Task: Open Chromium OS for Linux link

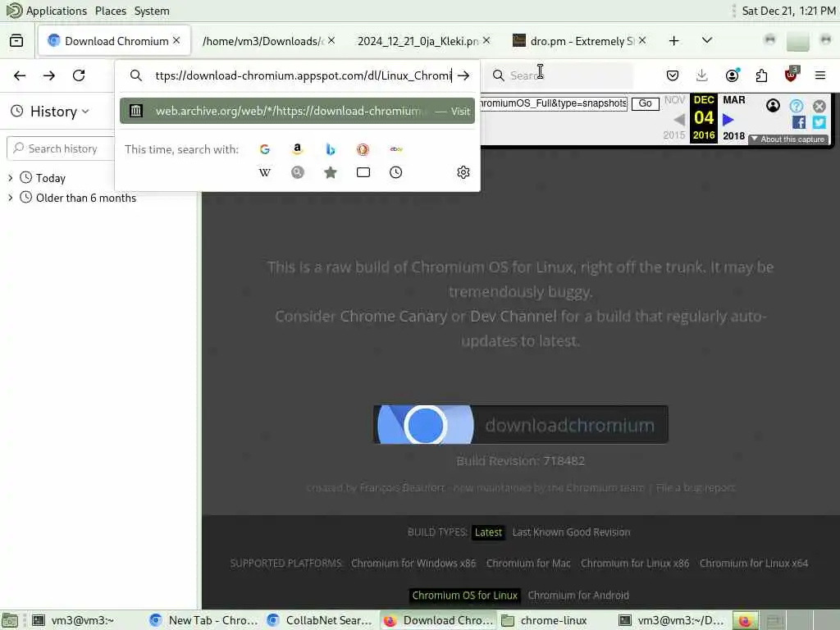Action: [465, 596]
